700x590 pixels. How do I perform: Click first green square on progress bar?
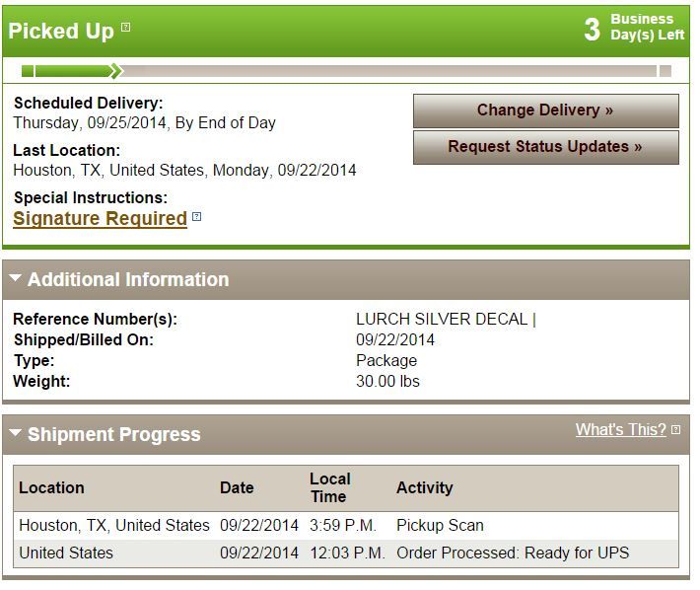[x=28, y=71]
